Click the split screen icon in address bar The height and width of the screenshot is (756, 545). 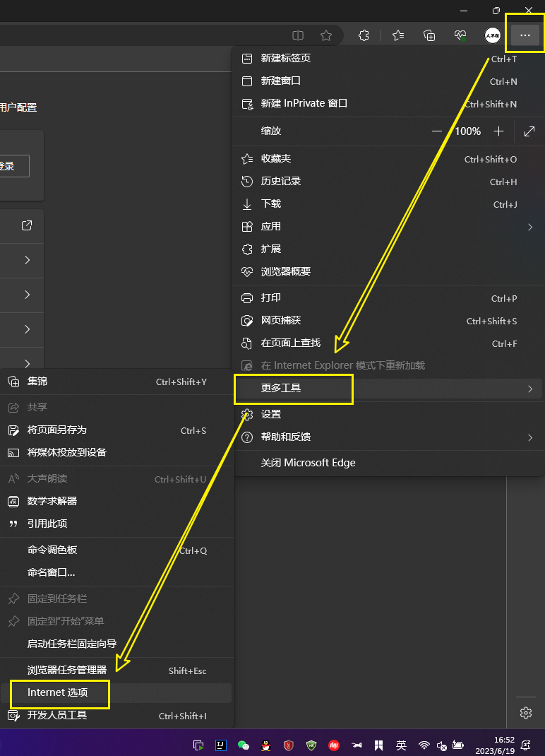pyautogui.click(x=298, y=35)
